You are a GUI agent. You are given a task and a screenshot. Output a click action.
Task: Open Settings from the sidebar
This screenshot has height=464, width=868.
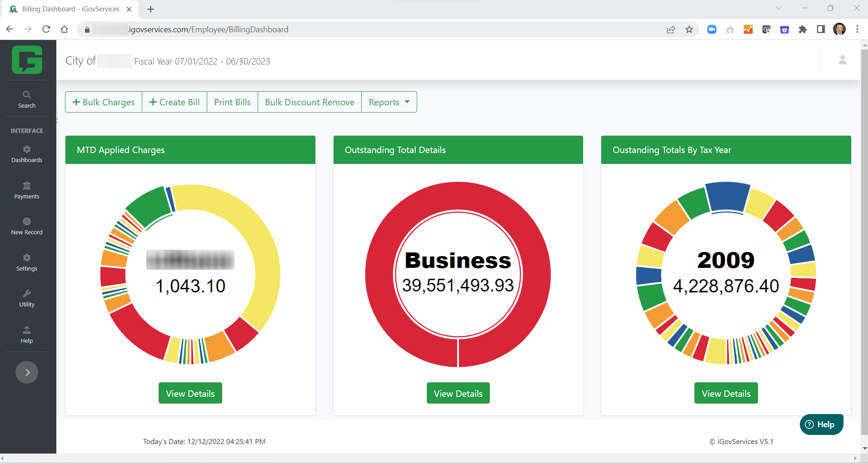click(x=26, y=262)
